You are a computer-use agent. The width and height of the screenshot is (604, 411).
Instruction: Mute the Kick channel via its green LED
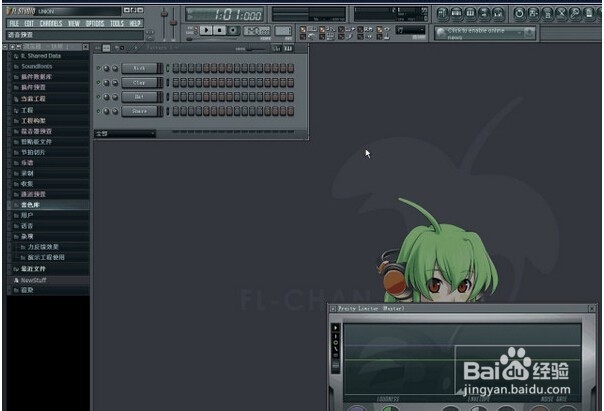(99, 68)
